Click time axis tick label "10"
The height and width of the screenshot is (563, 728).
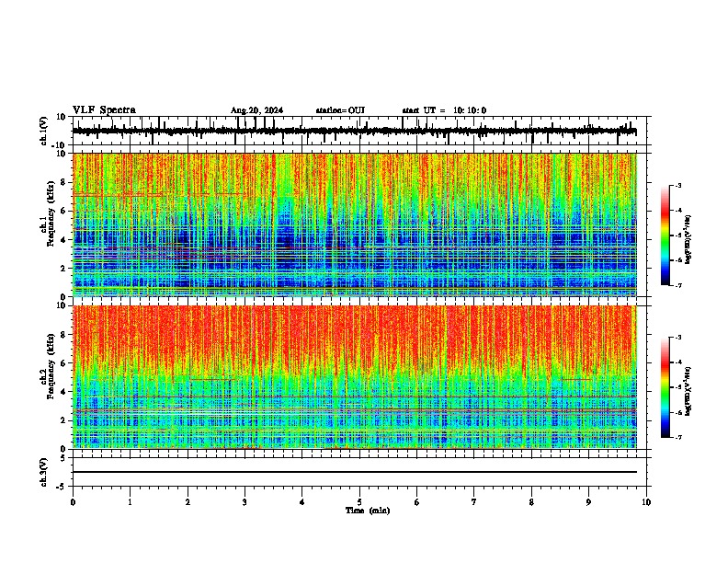point(646,502)
